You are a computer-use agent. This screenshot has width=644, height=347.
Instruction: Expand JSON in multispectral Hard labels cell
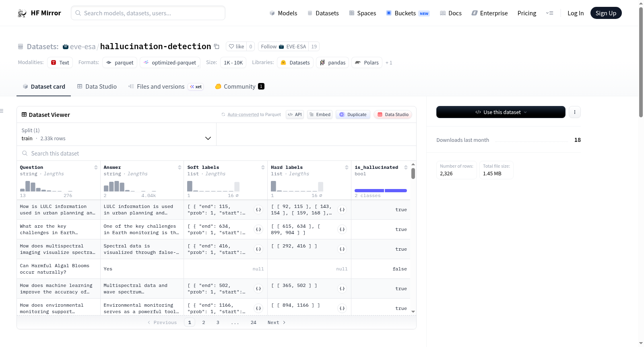[x=342, y=249]
